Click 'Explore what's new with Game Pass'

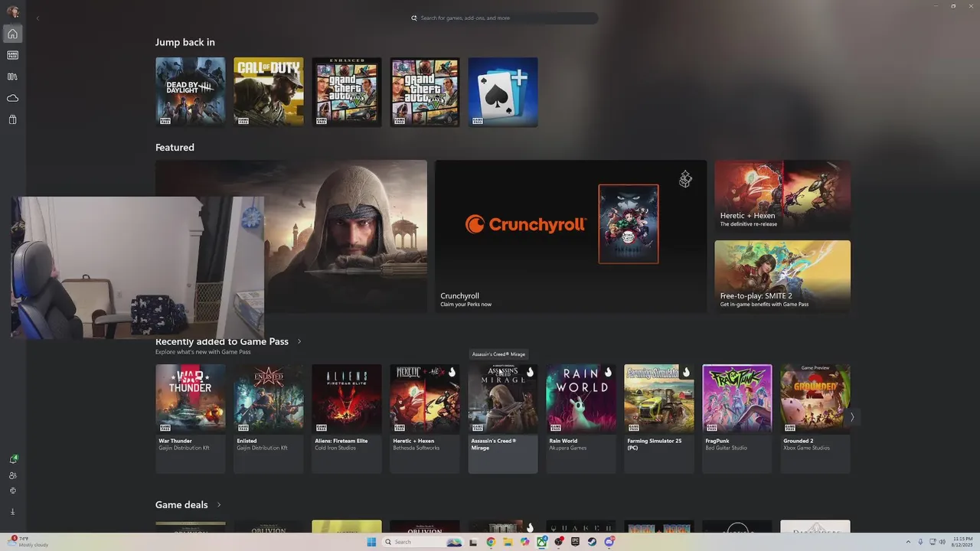click(203, 352)
